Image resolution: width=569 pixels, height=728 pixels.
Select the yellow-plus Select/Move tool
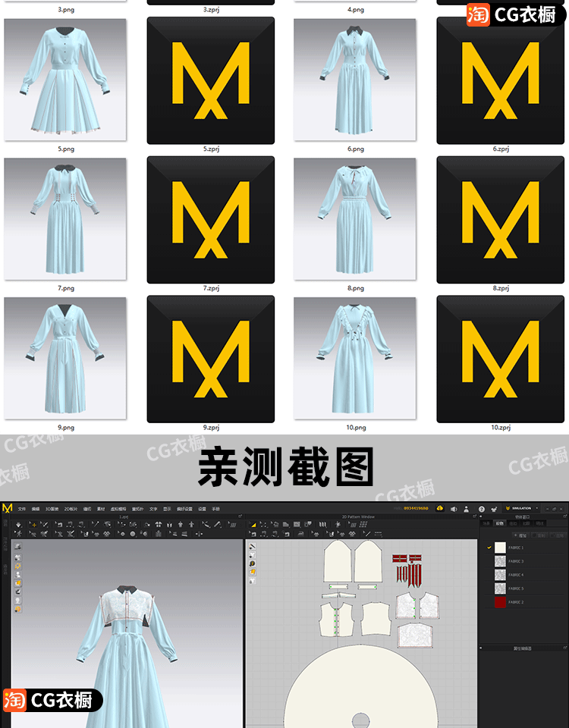coord(33,525)
